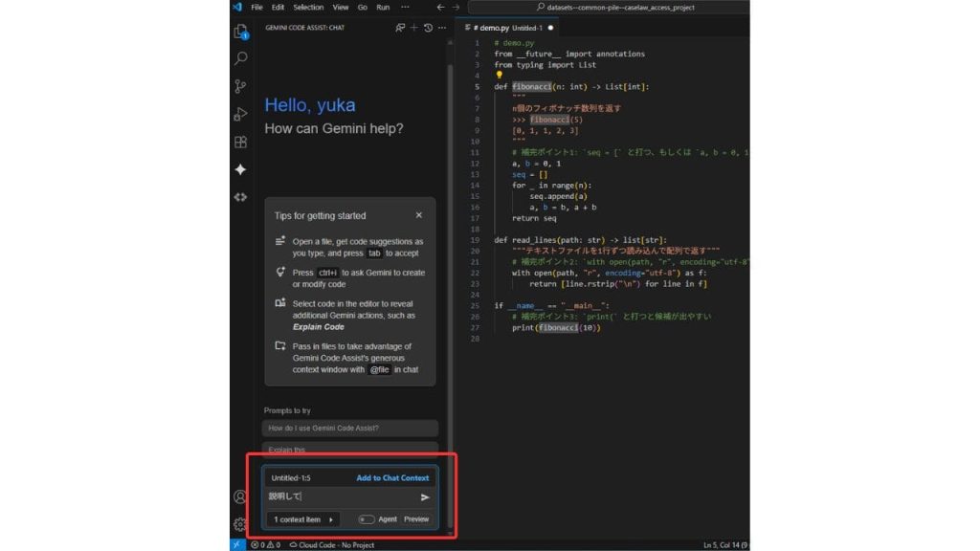
Task: Open the Selection menu
Action: click(x=308, y=8)
